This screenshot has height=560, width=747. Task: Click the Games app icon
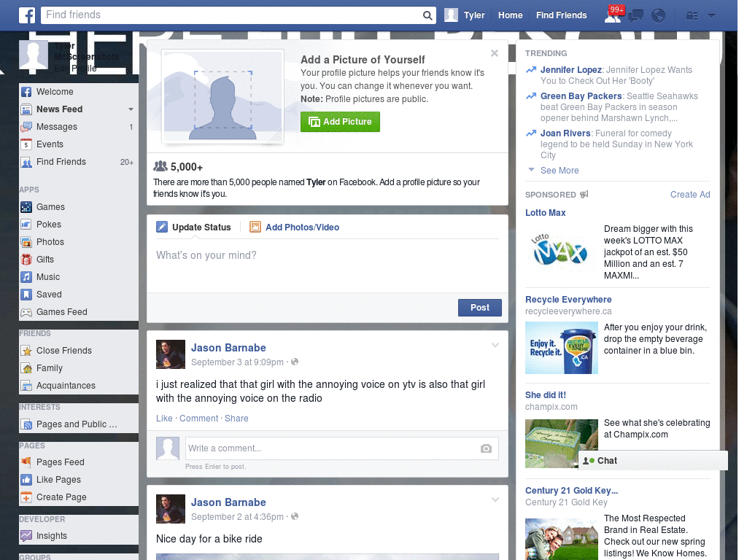pos(26,207)
